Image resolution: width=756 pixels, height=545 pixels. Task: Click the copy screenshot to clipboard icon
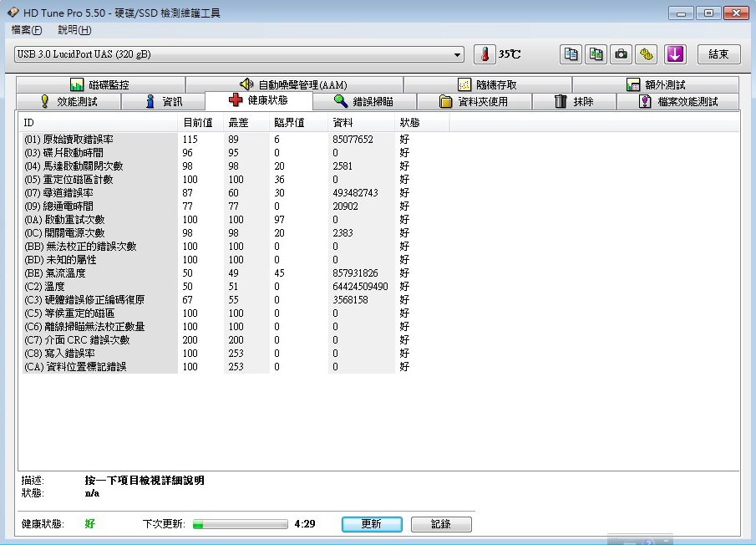click(x=596, y=54)
